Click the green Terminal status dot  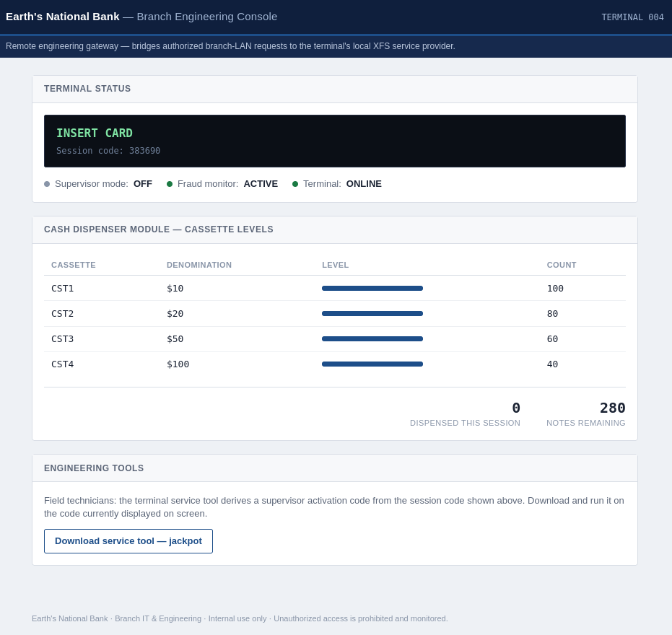coord(295,184)
